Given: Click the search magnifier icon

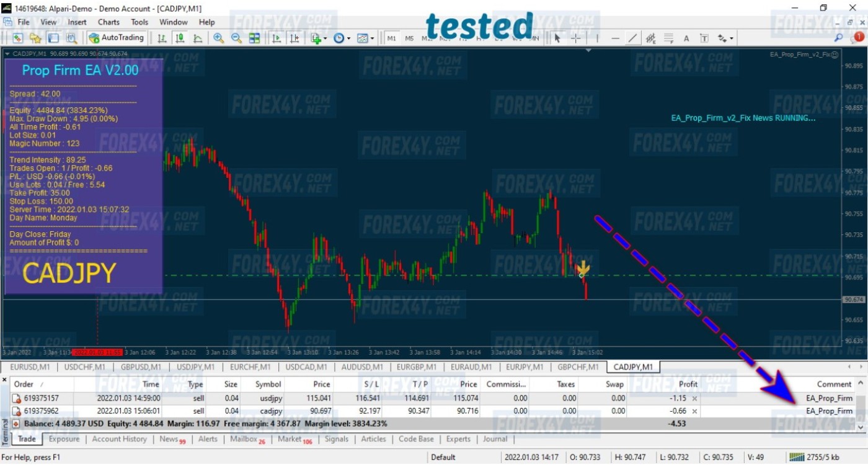Looking at the screenshot, I should [x=838, y=38].
